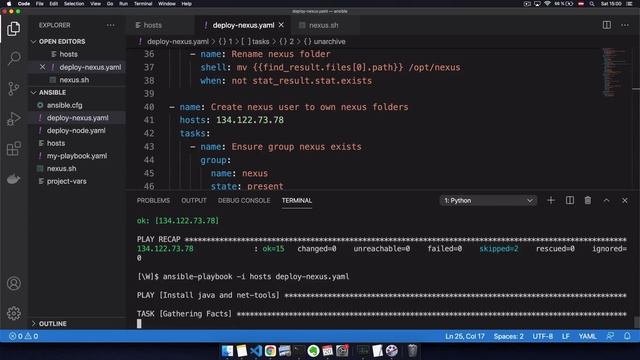Create a new terminal with plus icon
The image size is (640, 360).
point(551,200)
